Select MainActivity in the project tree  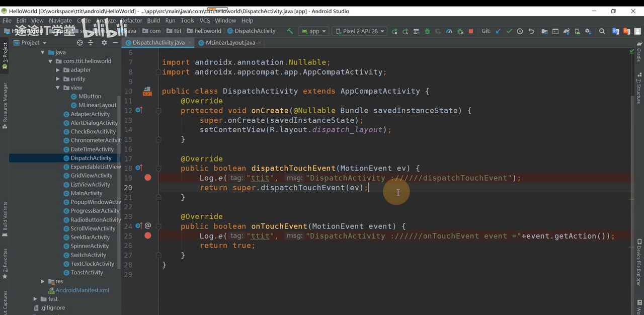tap(87, 193)
